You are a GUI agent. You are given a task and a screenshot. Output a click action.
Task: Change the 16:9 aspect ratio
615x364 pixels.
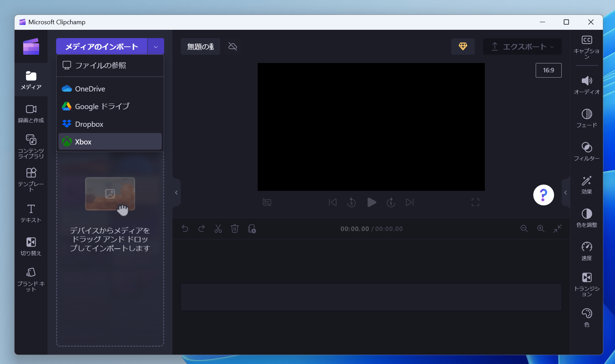[x=549, y=70]
